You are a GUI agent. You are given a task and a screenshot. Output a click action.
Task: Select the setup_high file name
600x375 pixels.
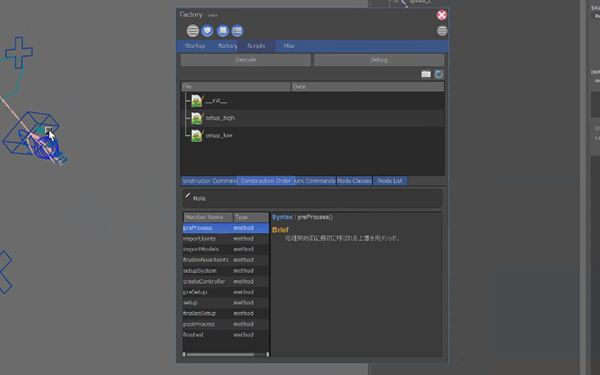pos(220,118)
